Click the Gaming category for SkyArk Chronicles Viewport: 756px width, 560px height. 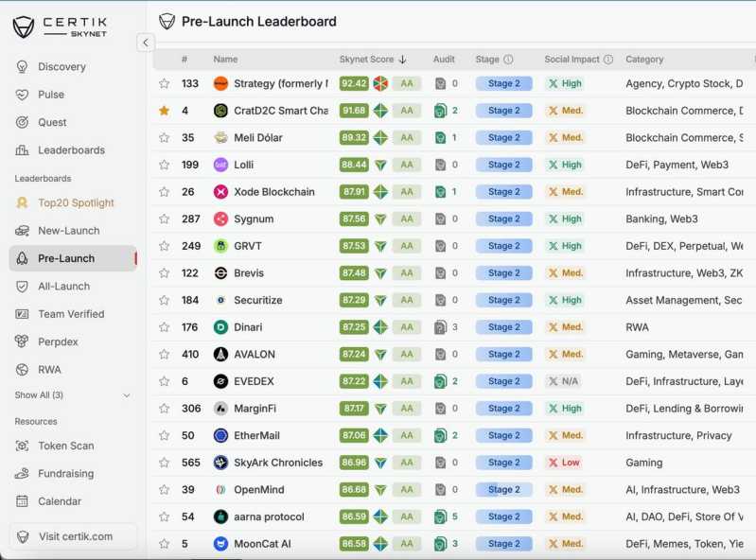[643, 463]
